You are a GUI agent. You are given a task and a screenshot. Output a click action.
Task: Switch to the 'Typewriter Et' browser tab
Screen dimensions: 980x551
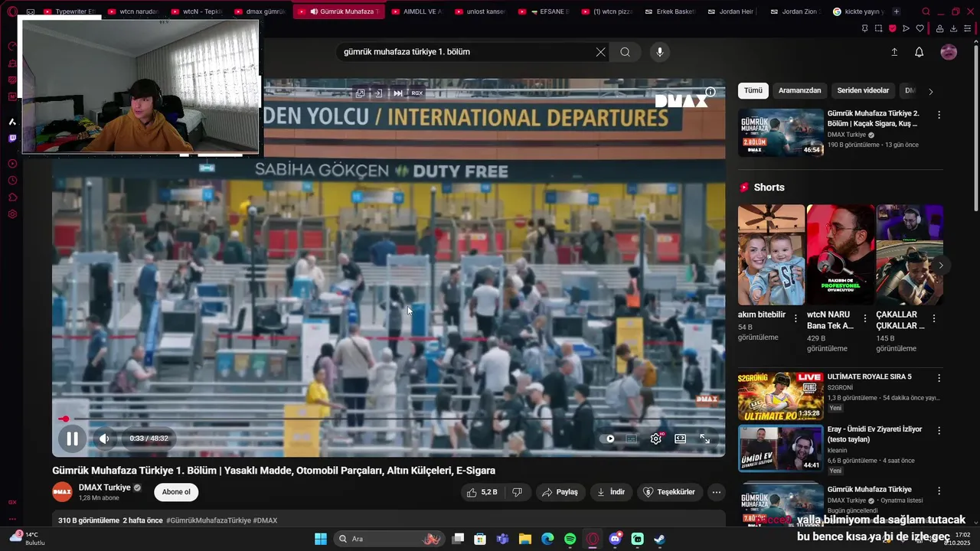click(70, 11)
